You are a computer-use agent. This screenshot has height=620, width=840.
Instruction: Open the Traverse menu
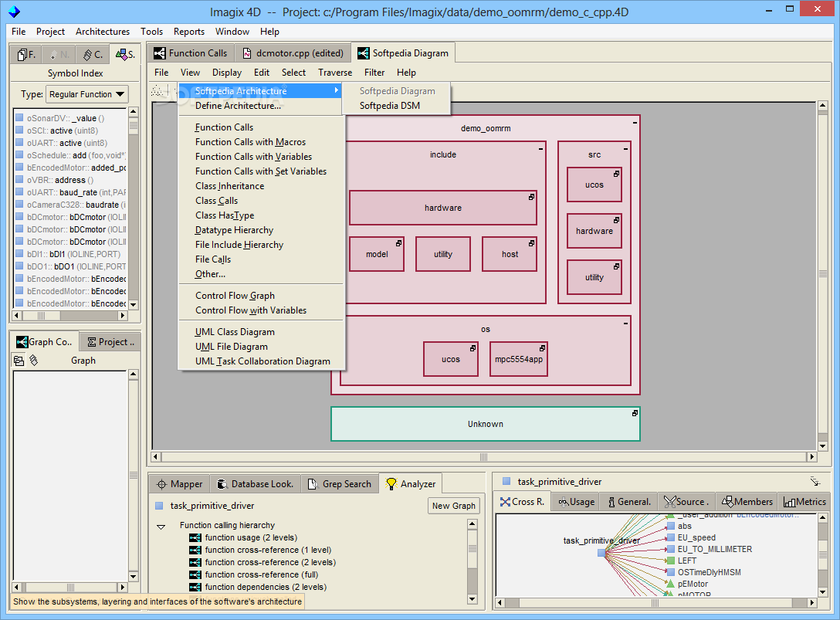(335, 73)
